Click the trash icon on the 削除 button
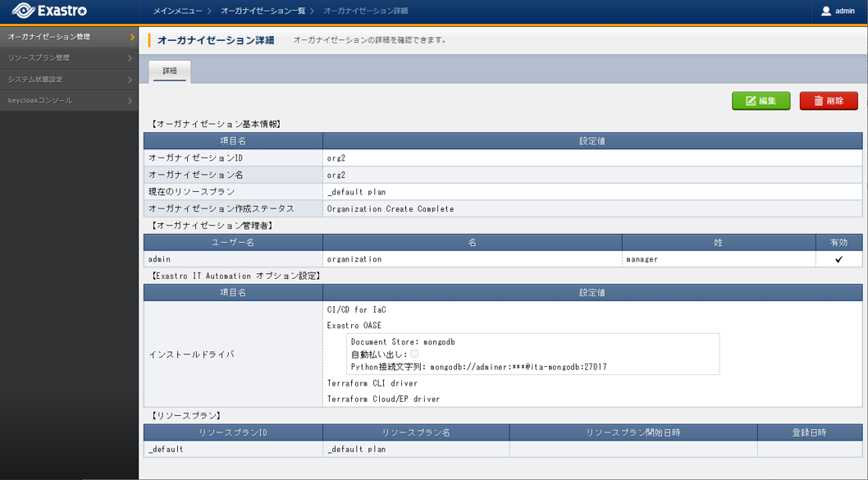 (x=818, y=101)
